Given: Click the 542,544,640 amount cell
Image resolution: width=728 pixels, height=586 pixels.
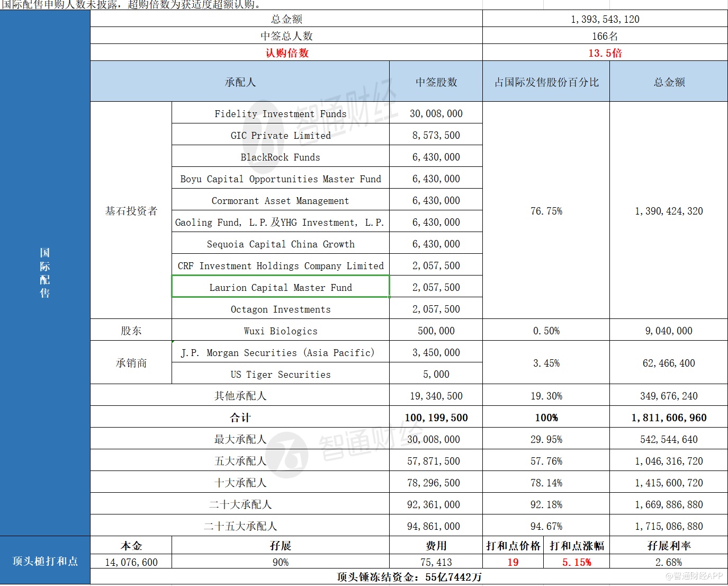Looking at the screenshot, I should pyautogui.click(x=669, y=439).
